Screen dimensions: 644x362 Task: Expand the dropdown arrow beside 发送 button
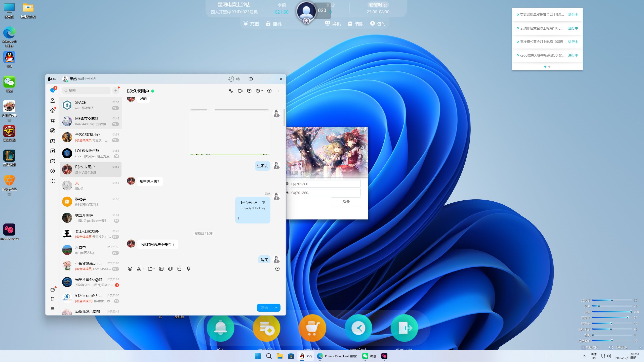(x=276, y=308)
